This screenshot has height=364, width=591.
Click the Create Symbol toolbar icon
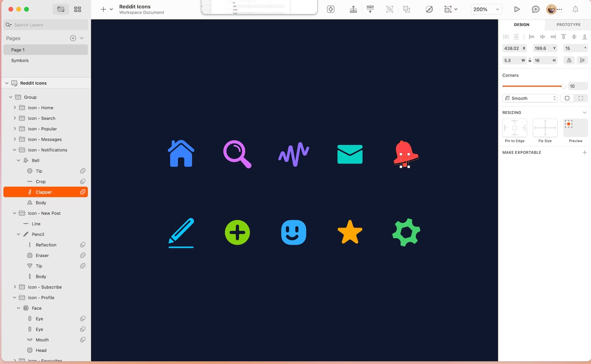tap(331, 9)
